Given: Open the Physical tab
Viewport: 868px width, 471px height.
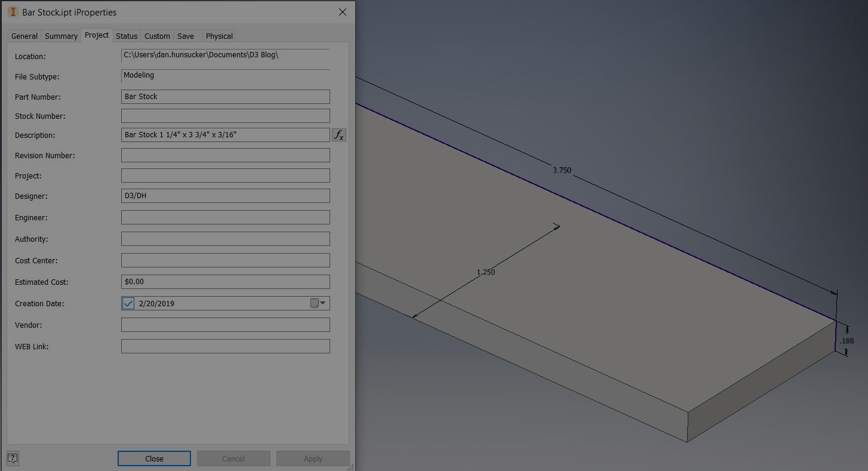Looking at the screenshot, I should 219,36.
